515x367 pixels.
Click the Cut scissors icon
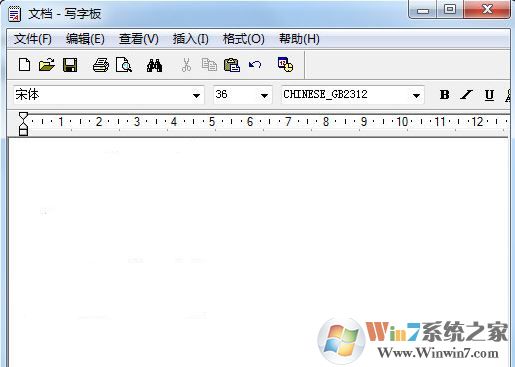pos(186,65)
